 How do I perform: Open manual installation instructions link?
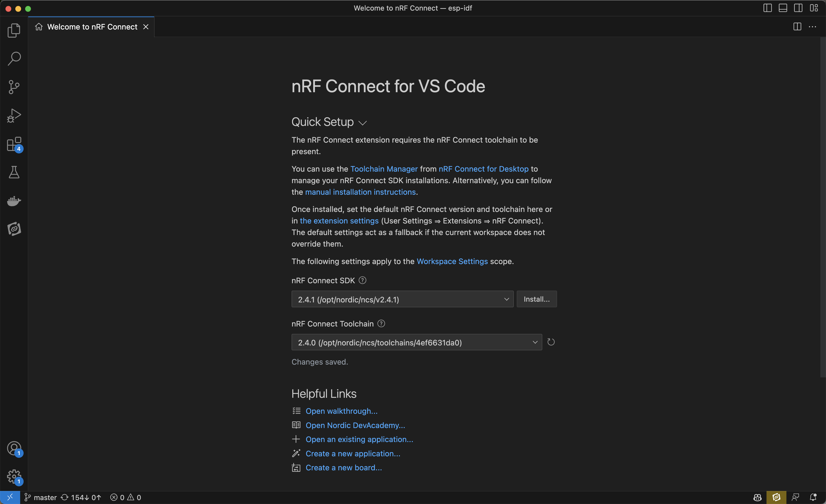pyautogui.click(x=360, y=192)
